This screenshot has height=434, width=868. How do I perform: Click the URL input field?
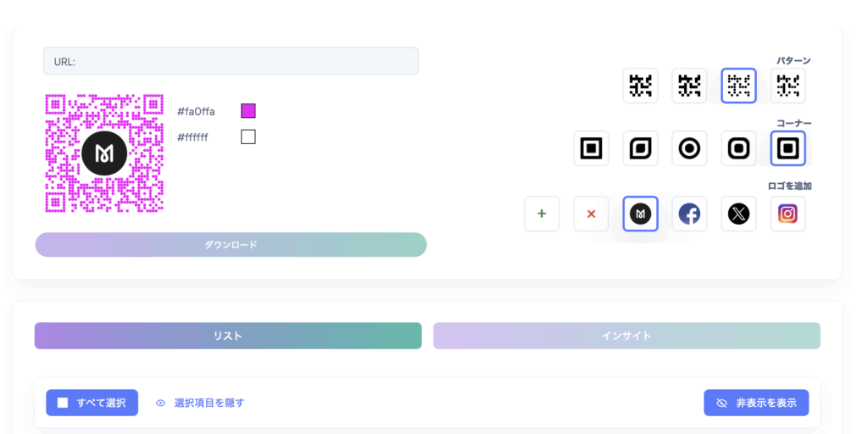tap(231, 61)
